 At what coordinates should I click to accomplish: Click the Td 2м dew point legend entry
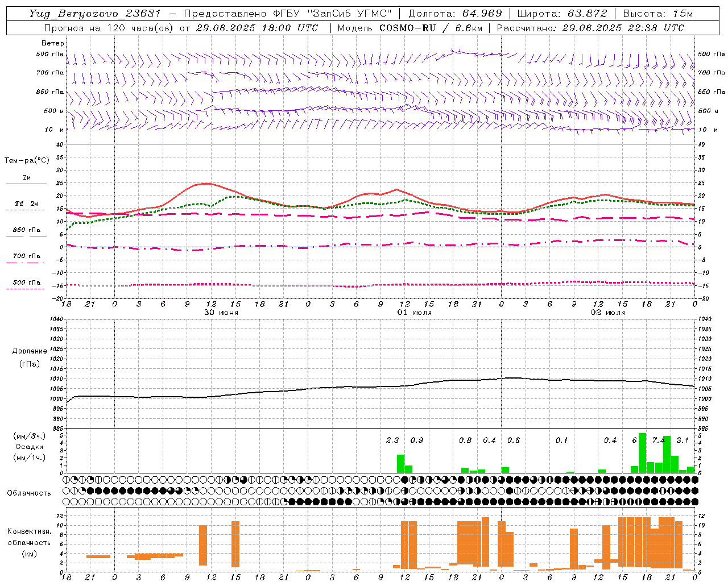(27, 203)
